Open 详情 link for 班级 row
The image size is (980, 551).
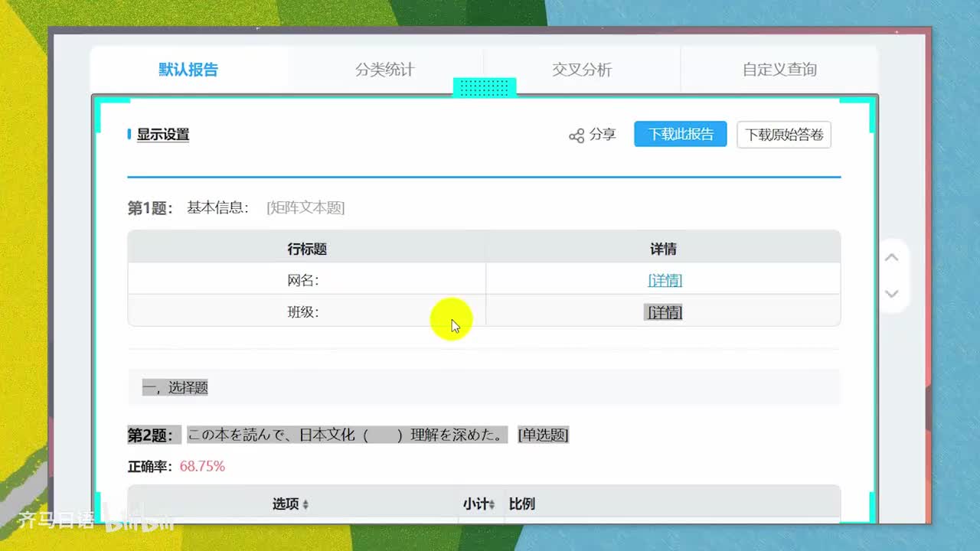[x=663, y=312]
